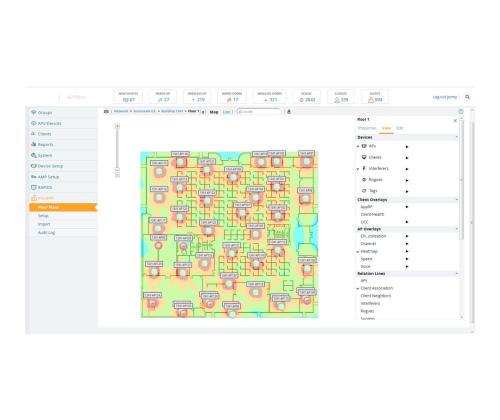Viewport: 500px width, 420px height.
Task: Expand the AppRF overlay options arrow
Action: (407, 207)
